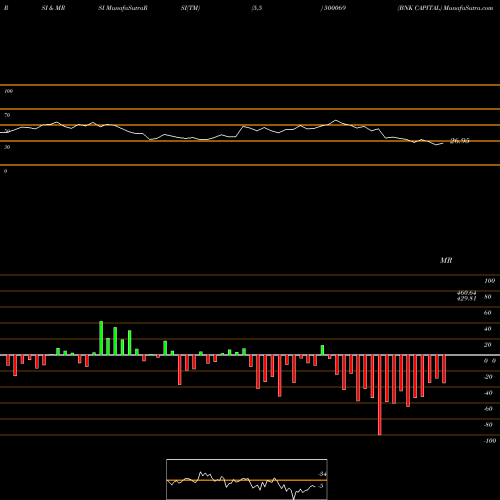Image resolution: width=500 pixels, height=500 pixels.
Task: Click the "20" label on the MR axis
Action: [488, 345]
